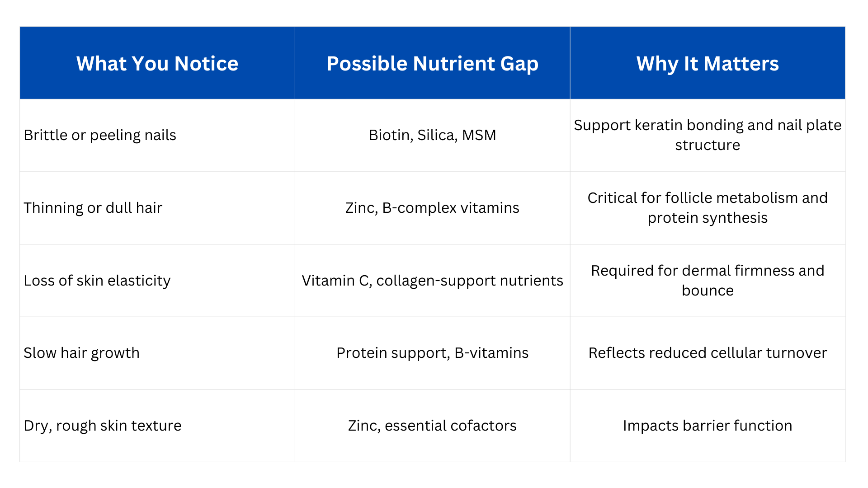The height and width of the screenshot is (488, 868).
Task: Select the 'Zinc, B-complex vitamins' cell
Action: 432,208
